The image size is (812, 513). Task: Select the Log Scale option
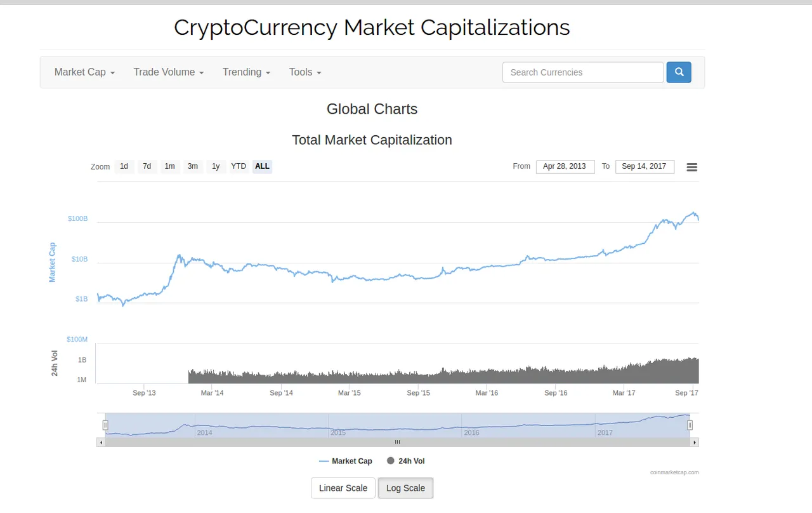(405, 488)
